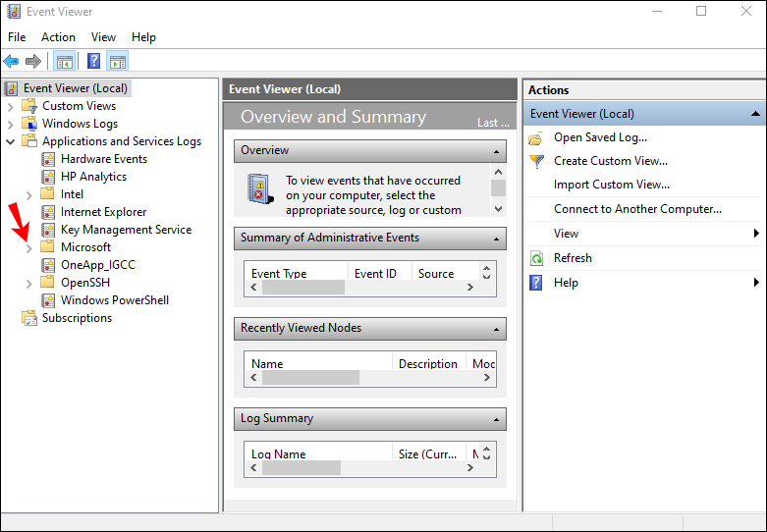Expand the Microsoft folder

point(28,247)
